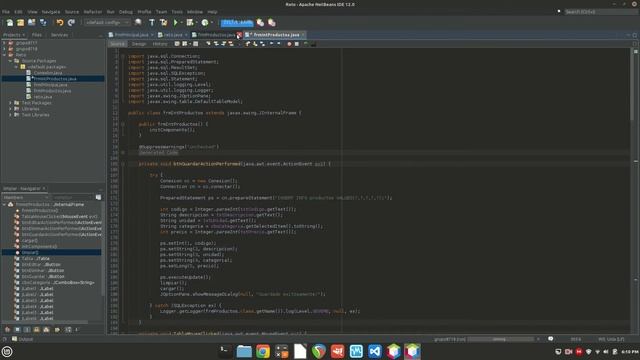Switch to the FrmPrincipal.java editor tab
640x360 pixels.
(131, 35)
